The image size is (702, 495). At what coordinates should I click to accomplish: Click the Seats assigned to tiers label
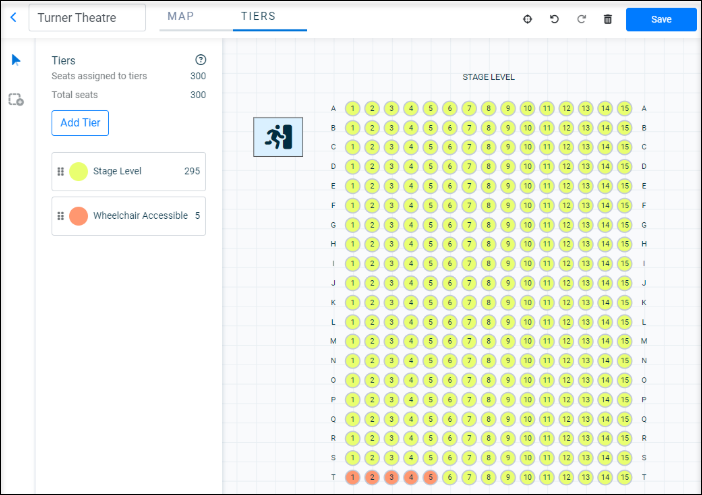pos(99,76)
